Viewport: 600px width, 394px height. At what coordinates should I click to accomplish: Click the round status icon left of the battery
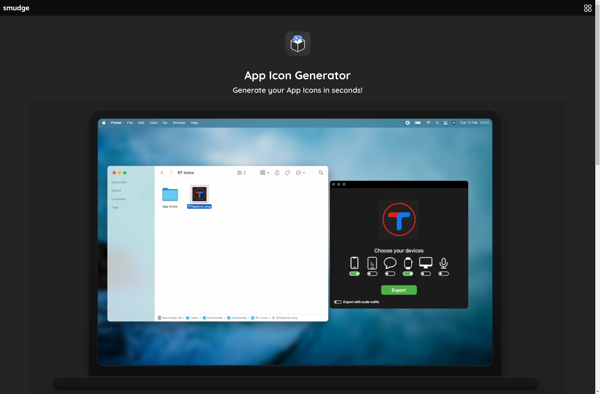click(408, 123)
